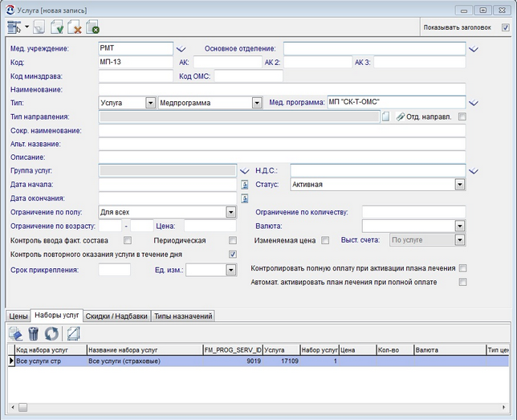The width and height of the screenshot is (517, 420).
Task: Open the Выст. счета dropdown
Action: [x=460, y=240]
